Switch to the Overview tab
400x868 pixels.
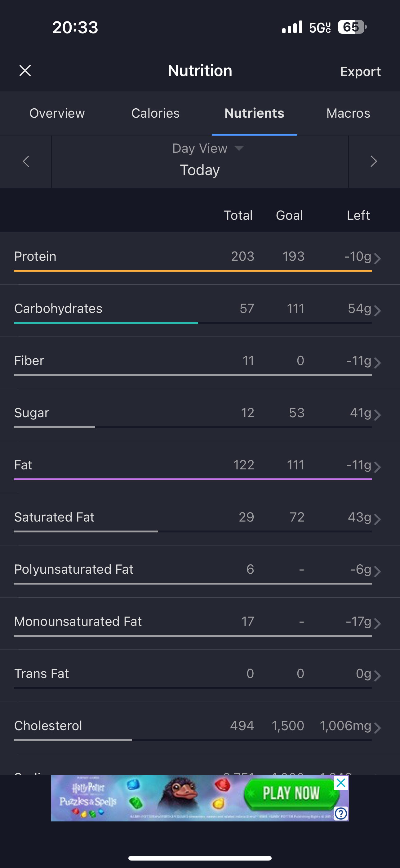pos(57,113)
